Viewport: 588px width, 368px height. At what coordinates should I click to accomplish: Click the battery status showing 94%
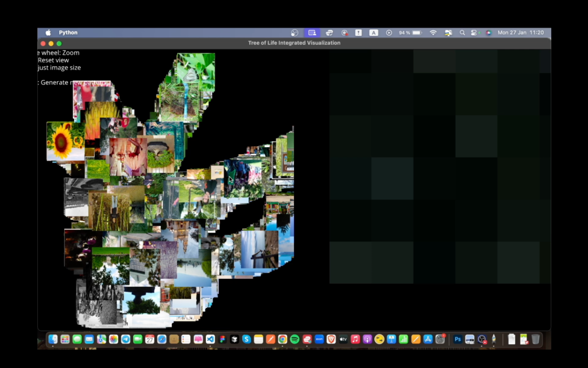coord(410,33)
